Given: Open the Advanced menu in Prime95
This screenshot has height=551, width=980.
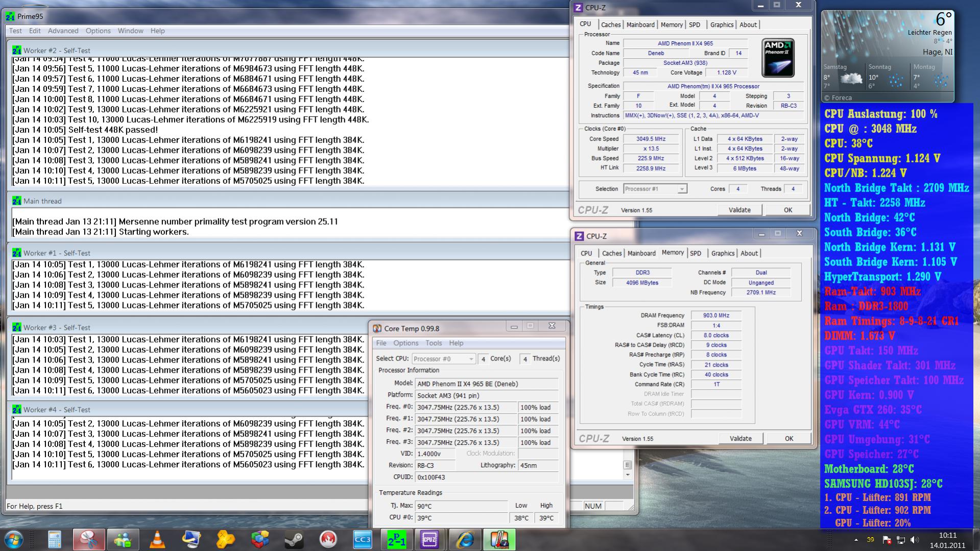Looking at the screenshot, I should pos(63,31).
